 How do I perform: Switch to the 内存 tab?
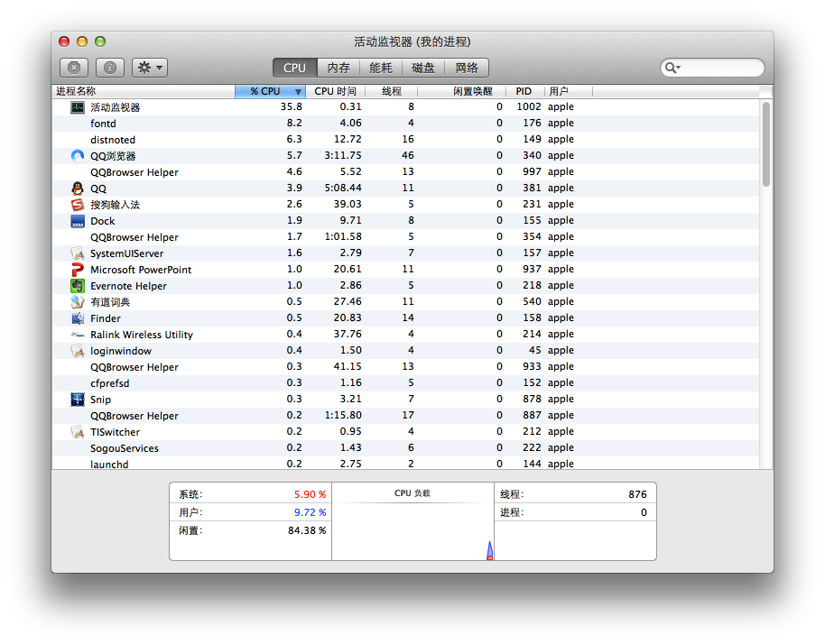pos(338,68)
